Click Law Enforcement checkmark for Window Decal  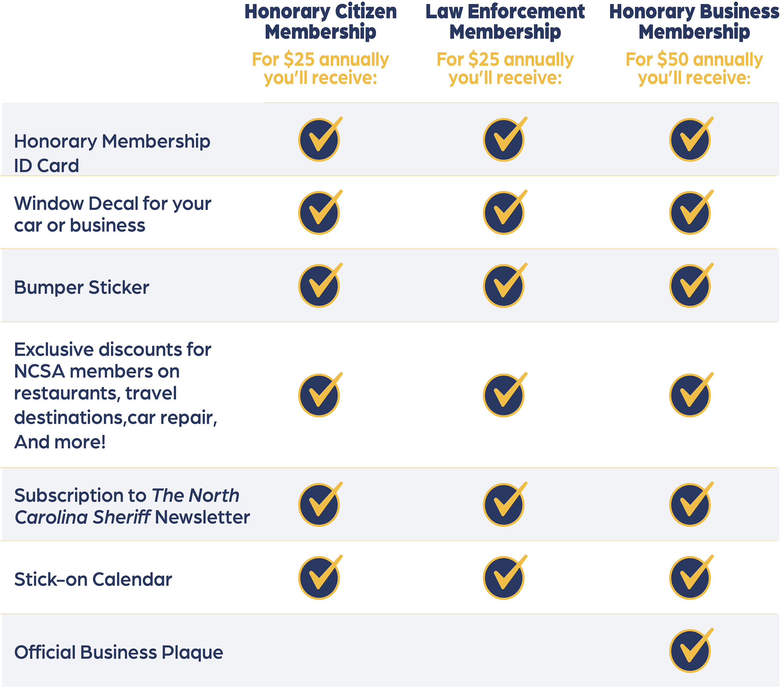[x=505, y=212]
